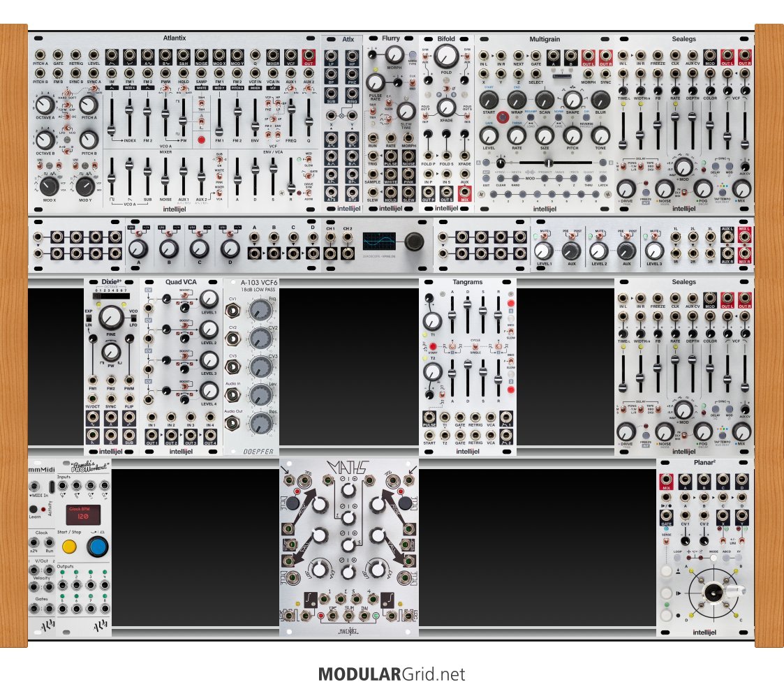Click the Frq knob on A-103 VCF6

pyautogui.click(x=260, y=309)
